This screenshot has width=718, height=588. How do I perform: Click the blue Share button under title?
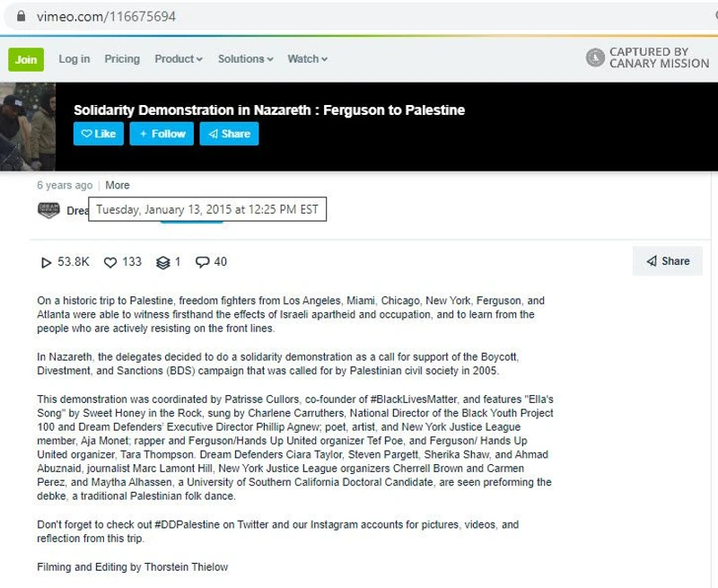(x=229, y=134)
